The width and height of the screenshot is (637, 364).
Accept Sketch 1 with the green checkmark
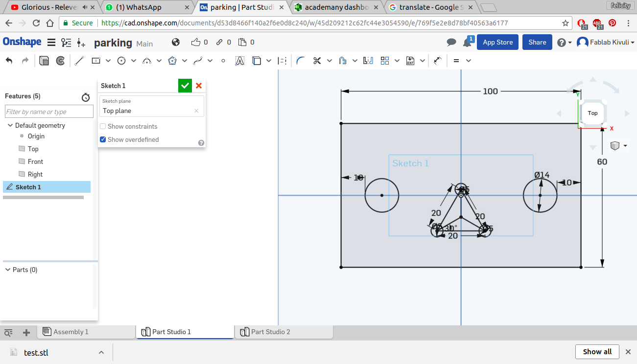185,86
